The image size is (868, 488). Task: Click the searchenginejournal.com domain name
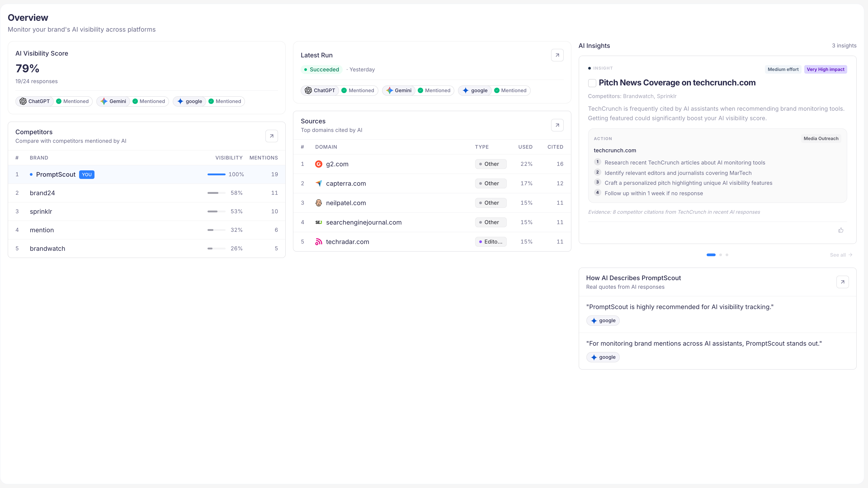[363, 222]
